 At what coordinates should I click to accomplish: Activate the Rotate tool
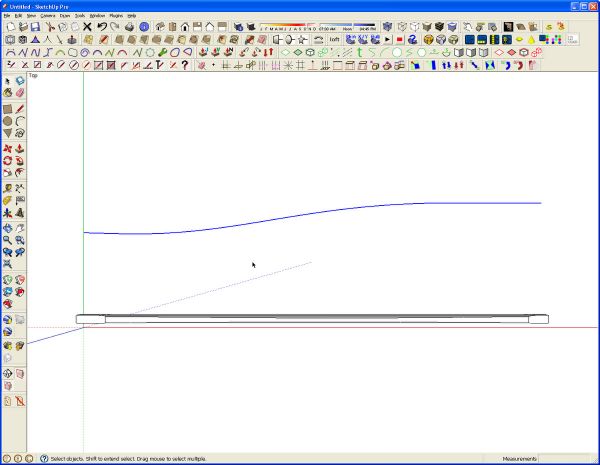(x=8, y=161)
